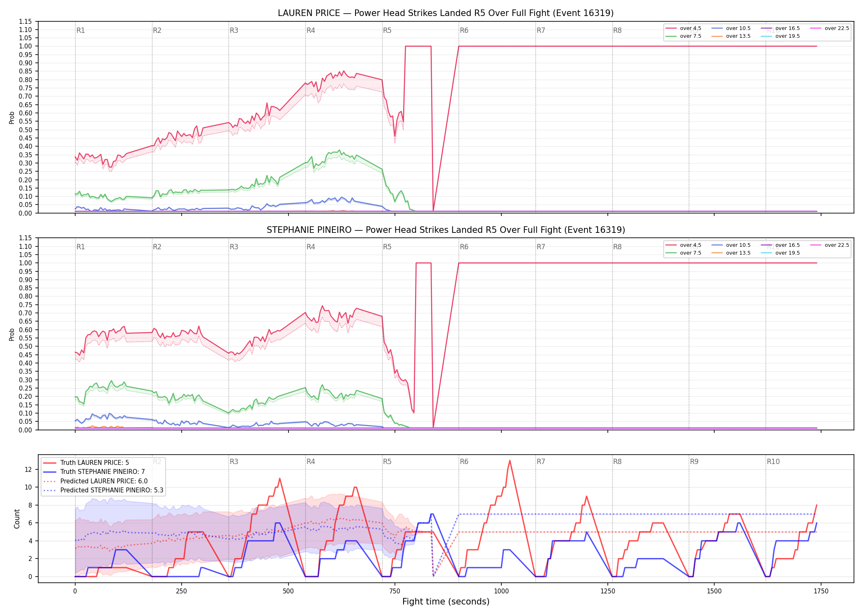Click the 'Fight time (seconds)' axis label
863x616 pixels.
click(446, 602)
